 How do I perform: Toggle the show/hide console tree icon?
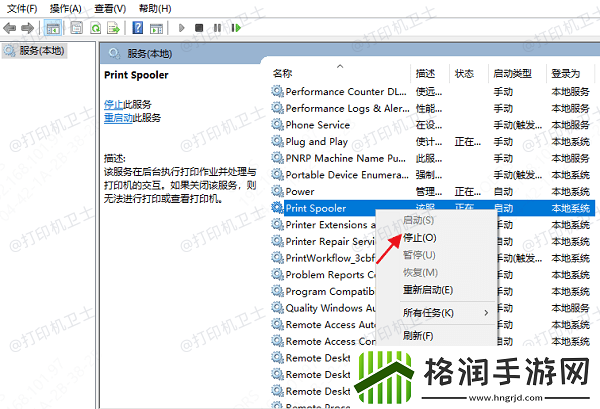(53, 28)
